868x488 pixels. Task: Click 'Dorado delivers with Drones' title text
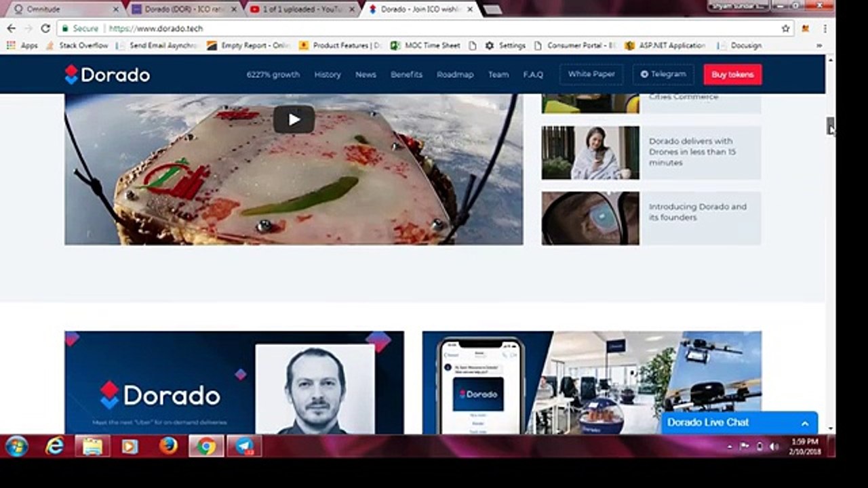(692, 152)
